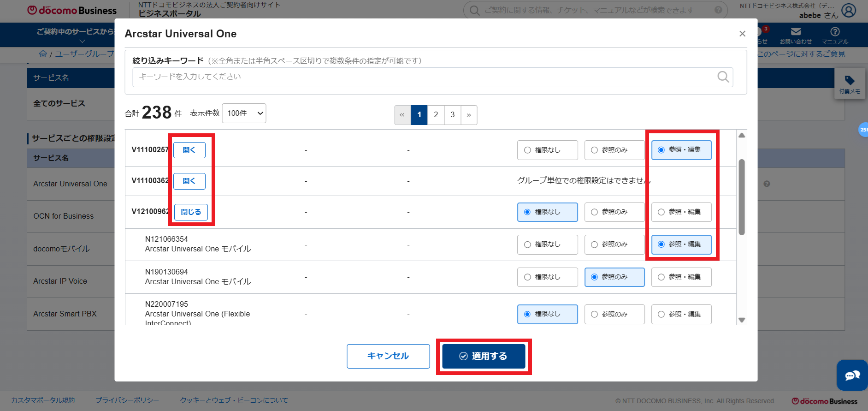868x411 pixels.
Task: Click the 付箋メモ tag icon
Action: pos(850,84)
